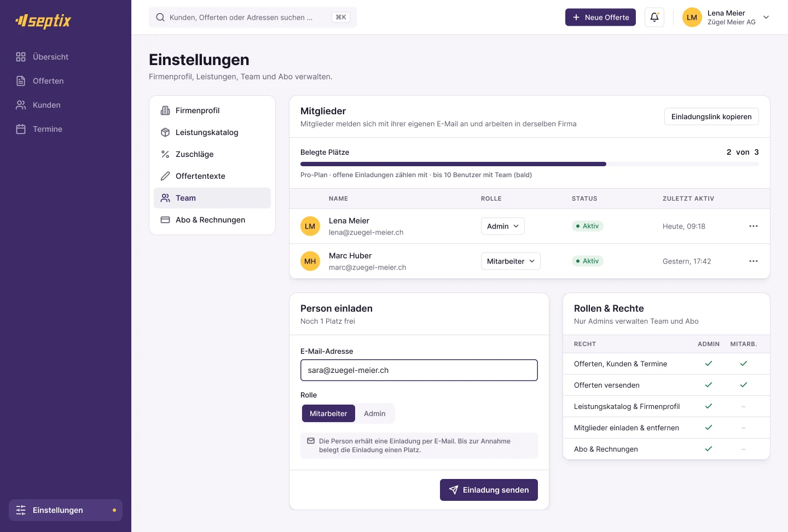Screen dimensions: 788x532
Task: Click the LM profile avatar in header
Action: (x=692, y=17)
